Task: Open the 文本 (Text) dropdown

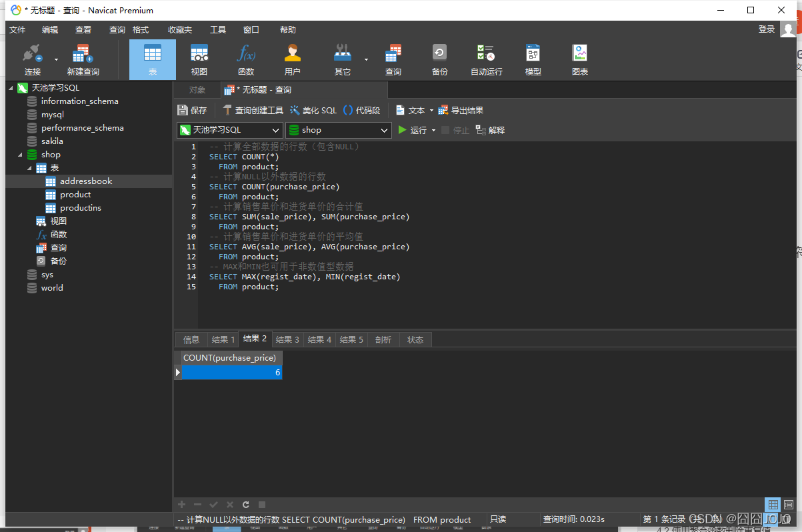Action: tap(413, 110)
